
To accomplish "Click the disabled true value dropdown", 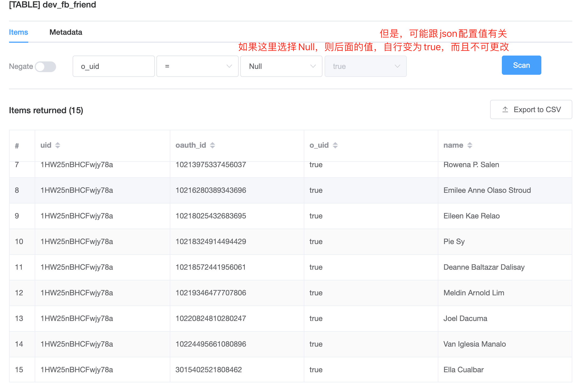I will pyautogui.click(x=366, y=66).
